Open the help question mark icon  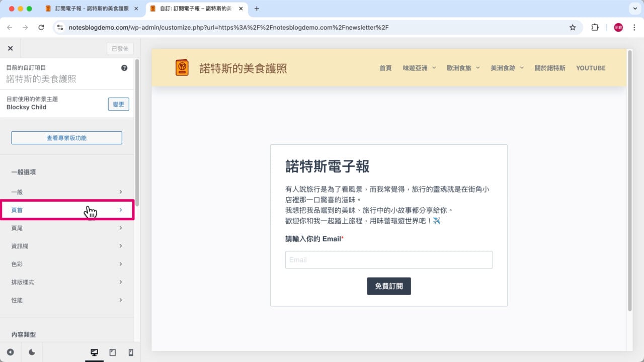point(124,67)
